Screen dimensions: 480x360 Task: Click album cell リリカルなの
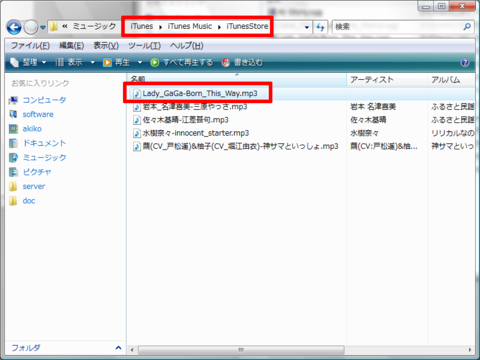point(452,133)
